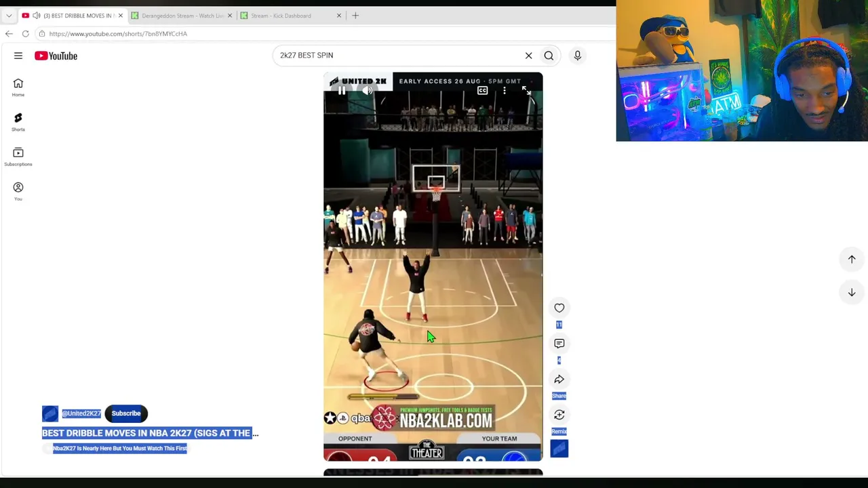The image size is (868, 488).
Task: Open Shorts in the YouTube sidebar
Action: (18, 122)
